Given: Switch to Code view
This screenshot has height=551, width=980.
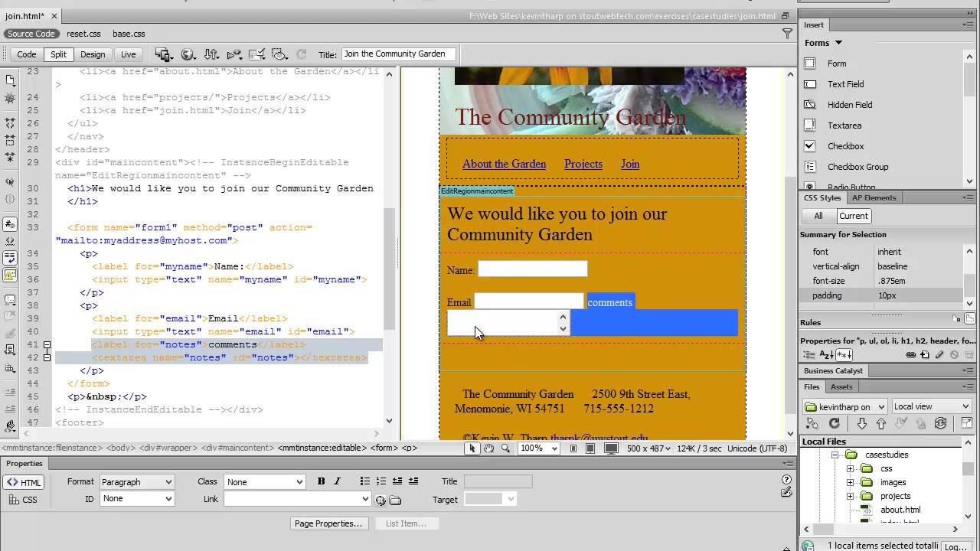Looking at the screenshot, I should pos(27,54).
